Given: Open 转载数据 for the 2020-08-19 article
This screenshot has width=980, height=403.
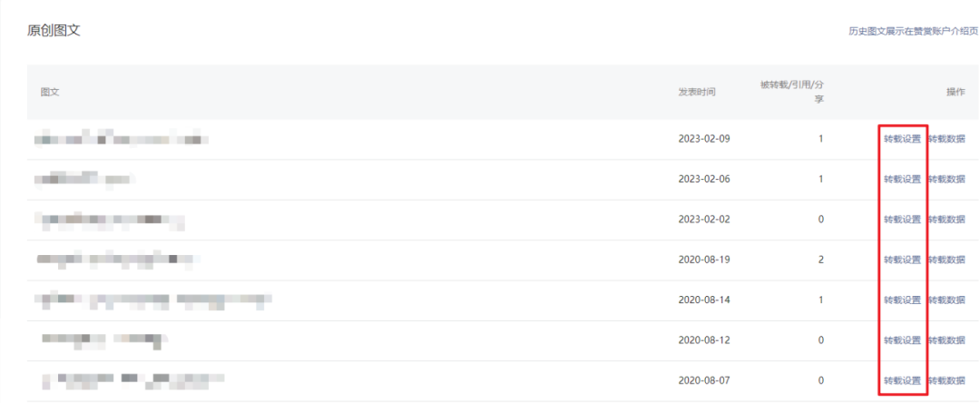Looking at the screenshot, I should click(x=946, y=260).
